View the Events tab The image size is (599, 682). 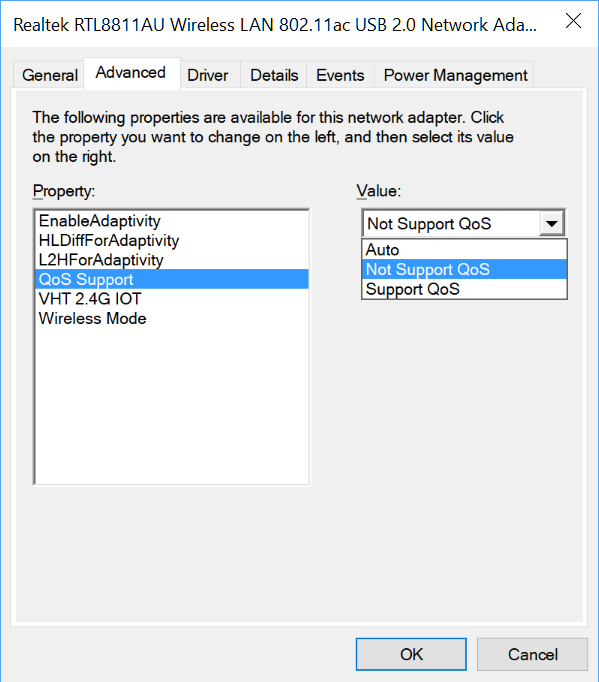click(x=340, y=75)
